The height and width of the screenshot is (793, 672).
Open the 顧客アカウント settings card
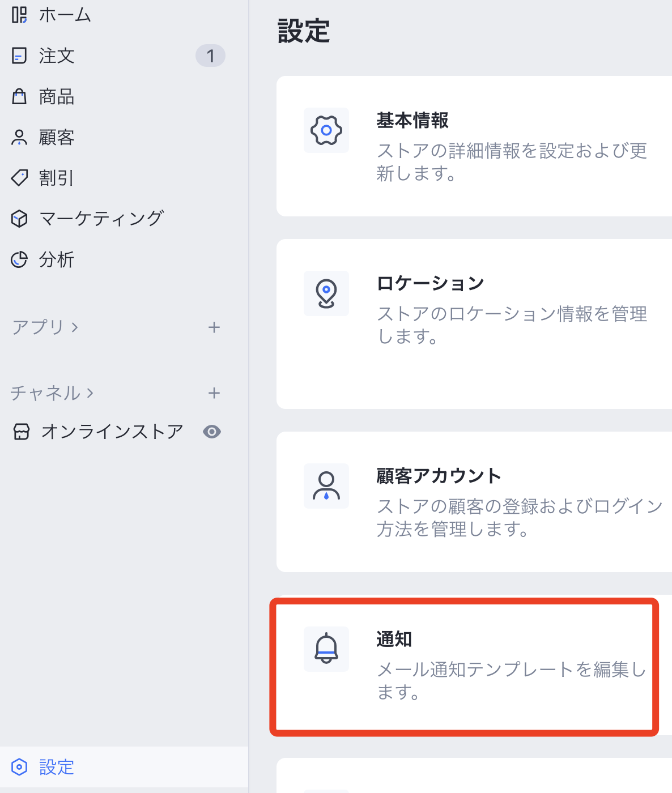pyautogui.click(x=474, y=502)
